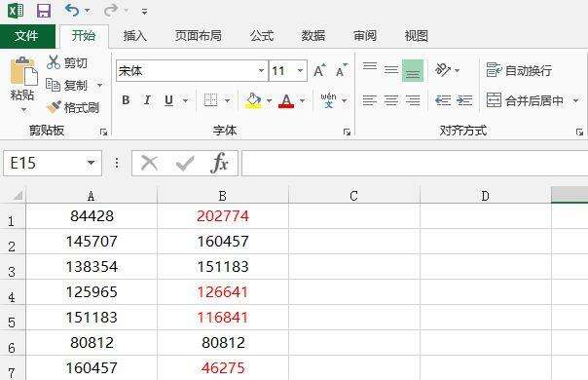588x380 pixels.
Task: Toggle align text left
Action: [370, 100]
